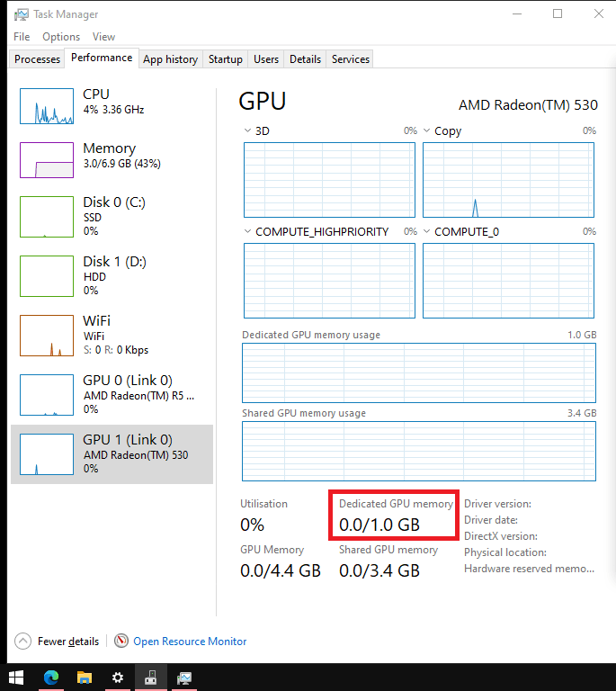Open the Startup tab
The height and width of the screenshot is (691, 616).
point(226,59)
